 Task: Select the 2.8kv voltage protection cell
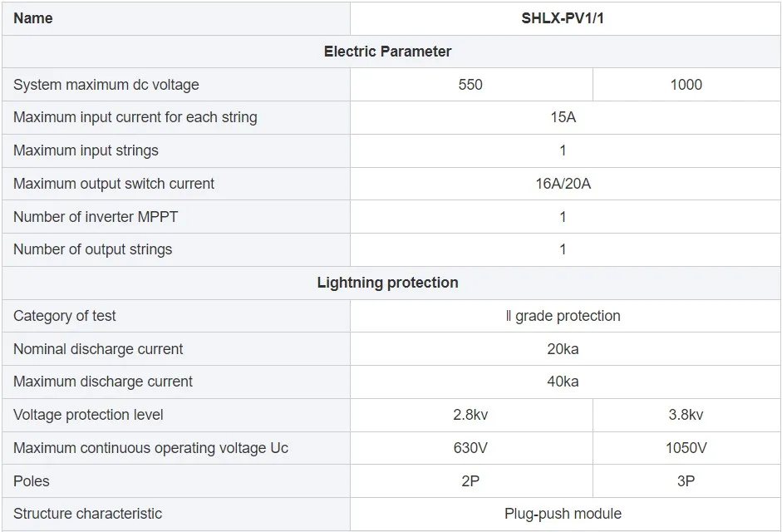tap(470, 415)
